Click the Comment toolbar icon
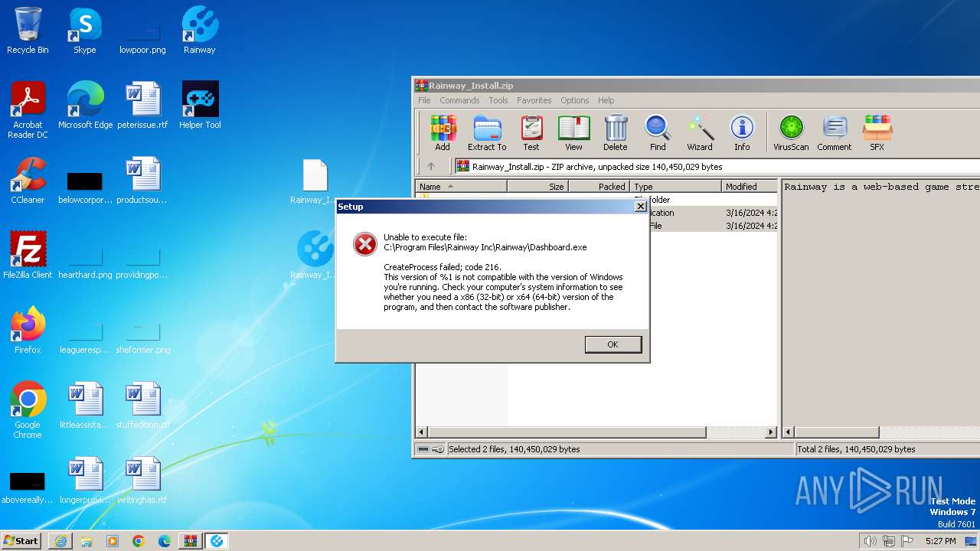This screenshot has height=551, width=980. point(835,132)
